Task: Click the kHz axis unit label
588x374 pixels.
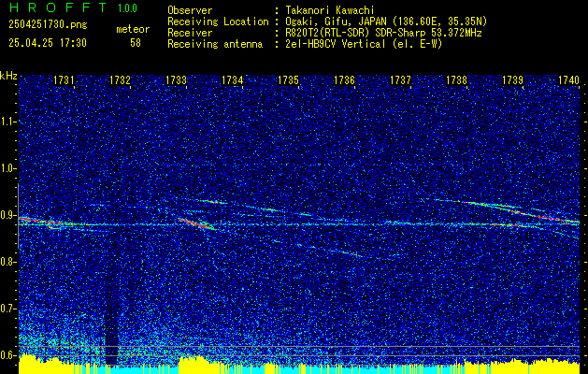Action: pyautogui.click(x=8, y=76)
